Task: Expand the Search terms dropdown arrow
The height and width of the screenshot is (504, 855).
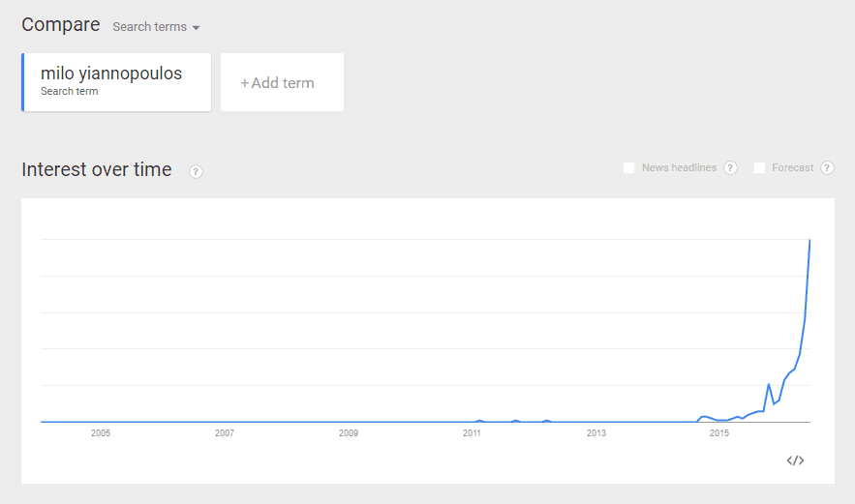Action: pos(196,28)
